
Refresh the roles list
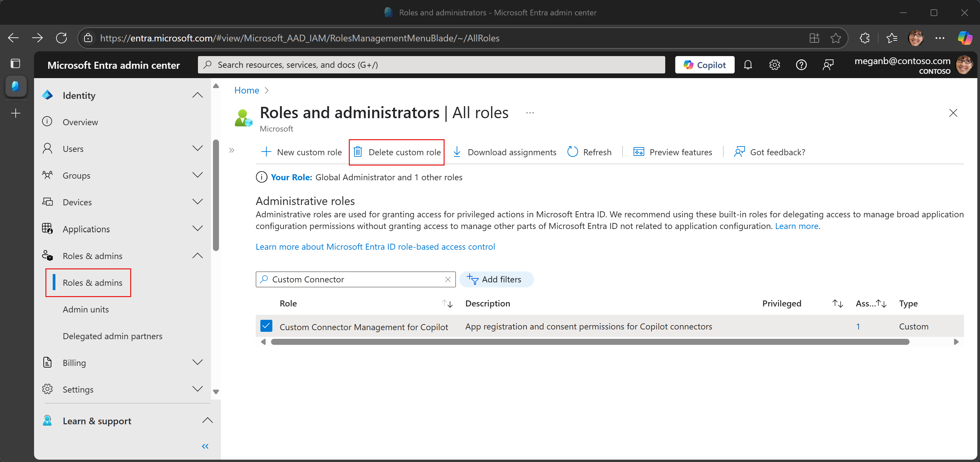(589, 152)
